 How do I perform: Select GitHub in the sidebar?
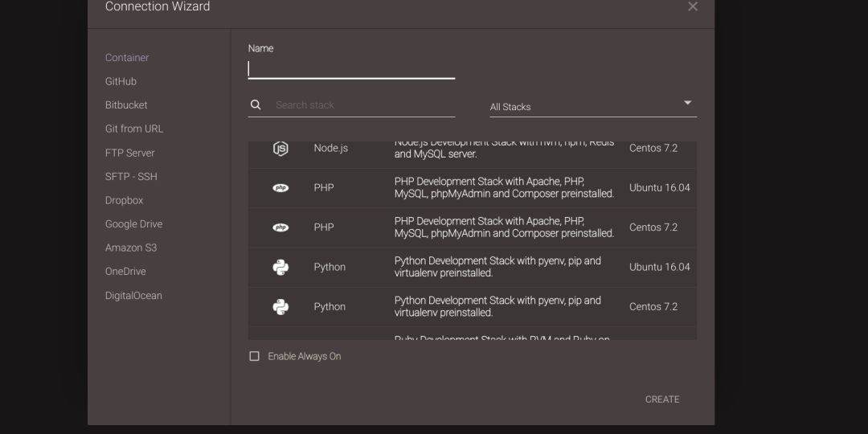tap(121, 81)
